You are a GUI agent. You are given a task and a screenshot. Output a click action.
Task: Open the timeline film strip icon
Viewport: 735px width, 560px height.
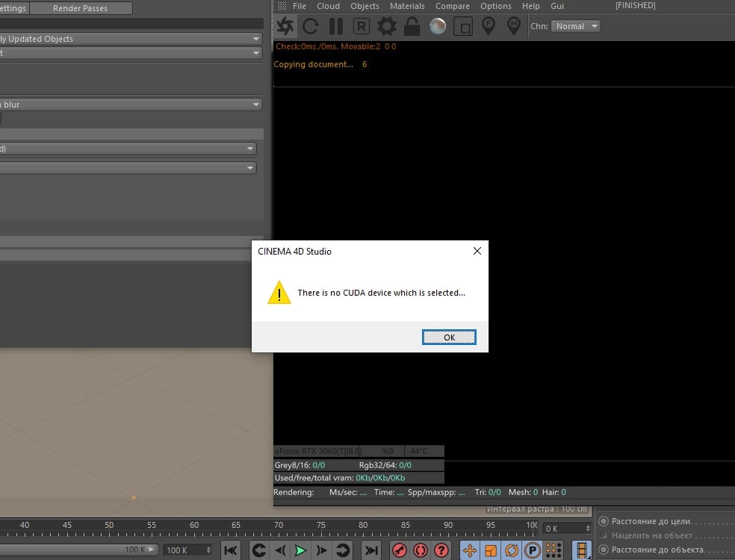(x=581, y=550)
